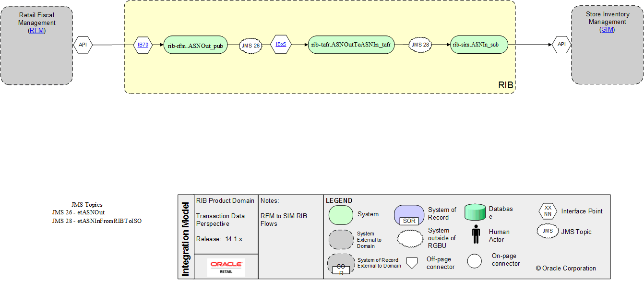Click the 'RFM to SIM RIB Flows' note
Screen dimensions: 644x281
[284, 220]
